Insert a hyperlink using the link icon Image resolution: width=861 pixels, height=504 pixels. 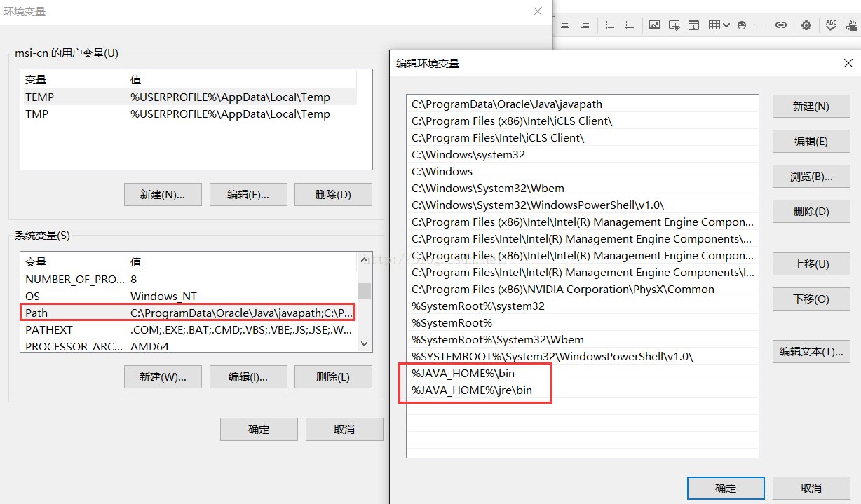tap(781, 25)
